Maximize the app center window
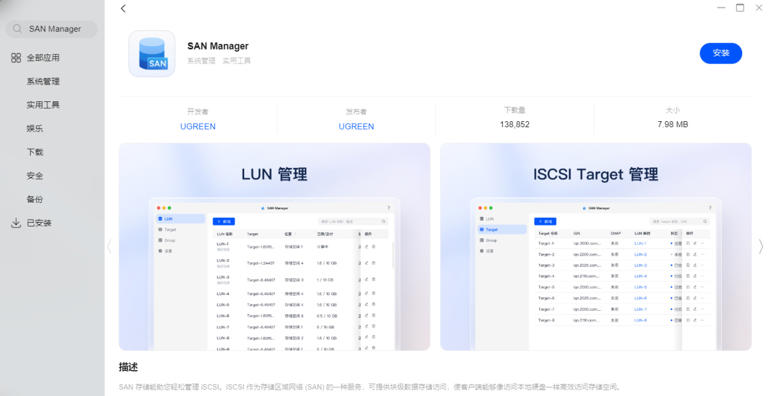Image resolution: width=768 pixels, height=396 pixels. pyautogui.click(x=740, y=8)
